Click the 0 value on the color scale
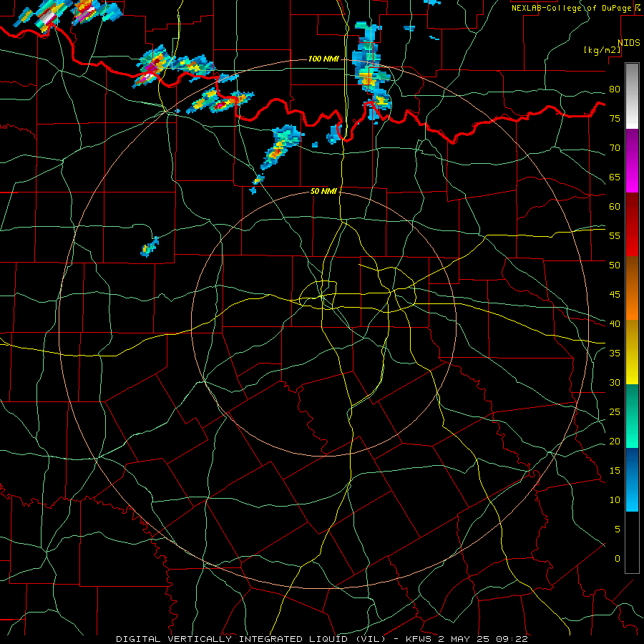Image resolution: width=644 pixels, height=644 pixels. click(x=618, y=559)
